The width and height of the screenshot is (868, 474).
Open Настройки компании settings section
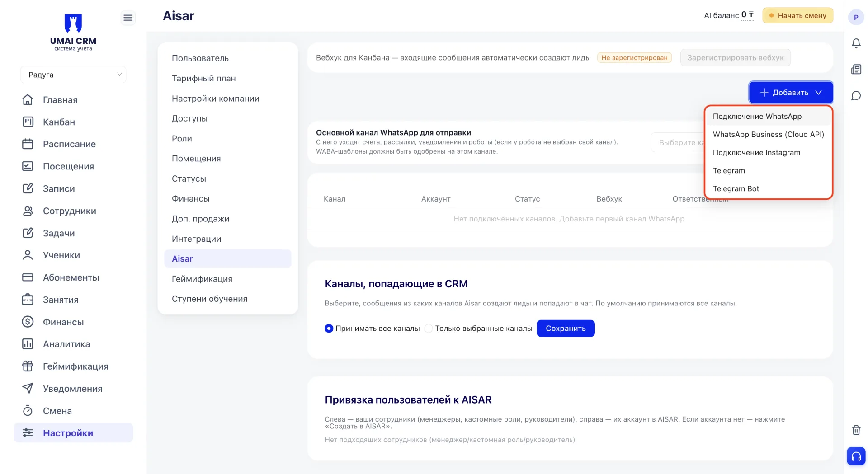click(228, 99)
